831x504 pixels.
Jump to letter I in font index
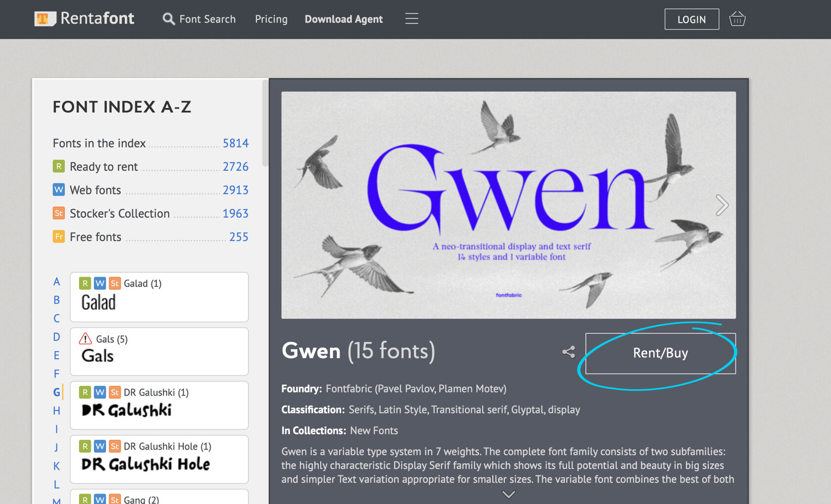[56, 429]
